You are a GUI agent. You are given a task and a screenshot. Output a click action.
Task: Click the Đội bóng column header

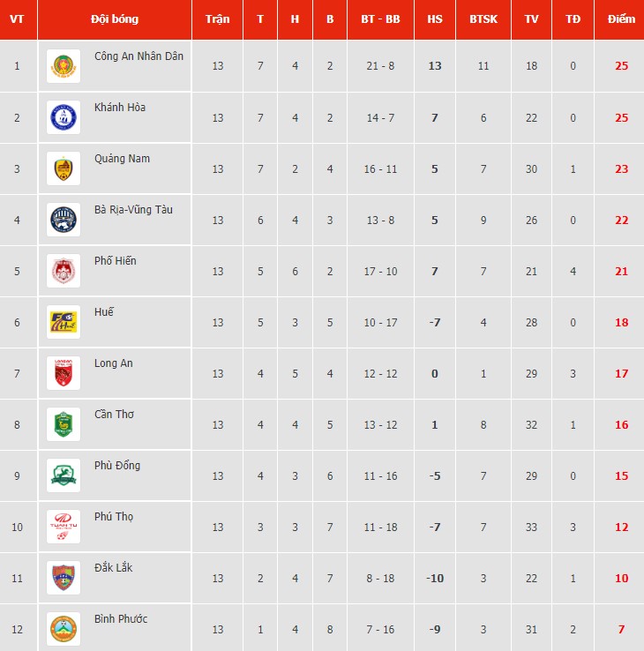[115, 19]
